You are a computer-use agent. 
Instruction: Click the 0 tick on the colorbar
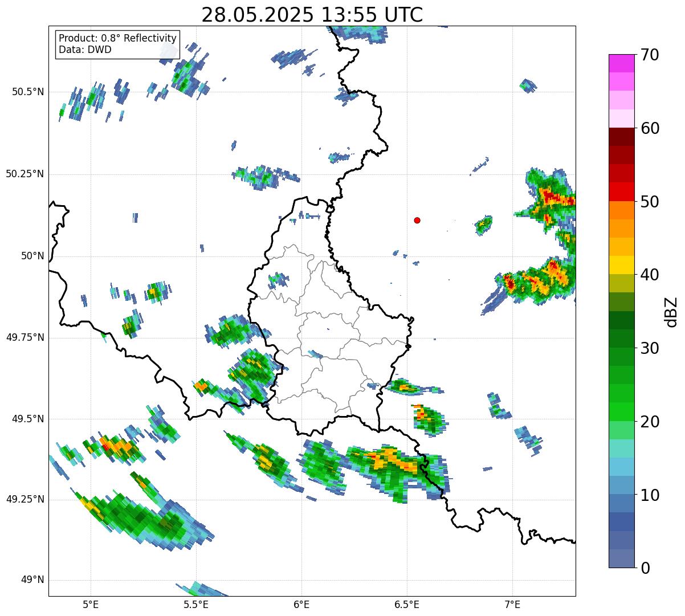tap(645, 568)
